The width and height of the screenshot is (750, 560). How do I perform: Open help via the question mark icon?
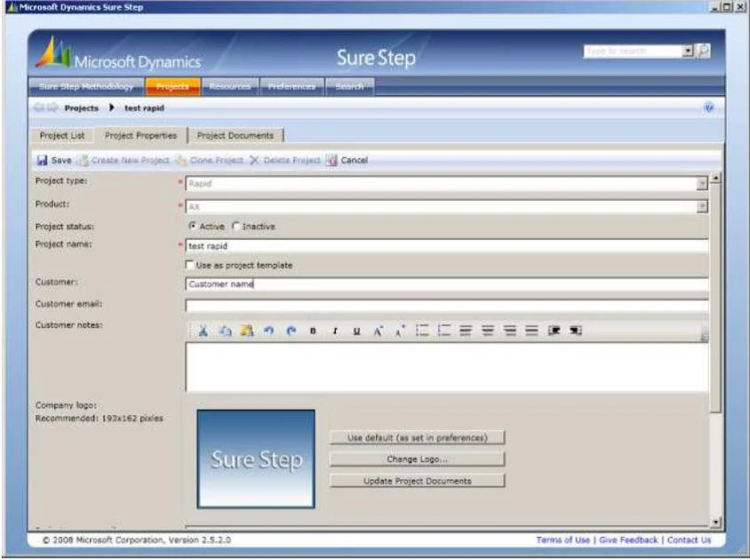coord(708,108)
